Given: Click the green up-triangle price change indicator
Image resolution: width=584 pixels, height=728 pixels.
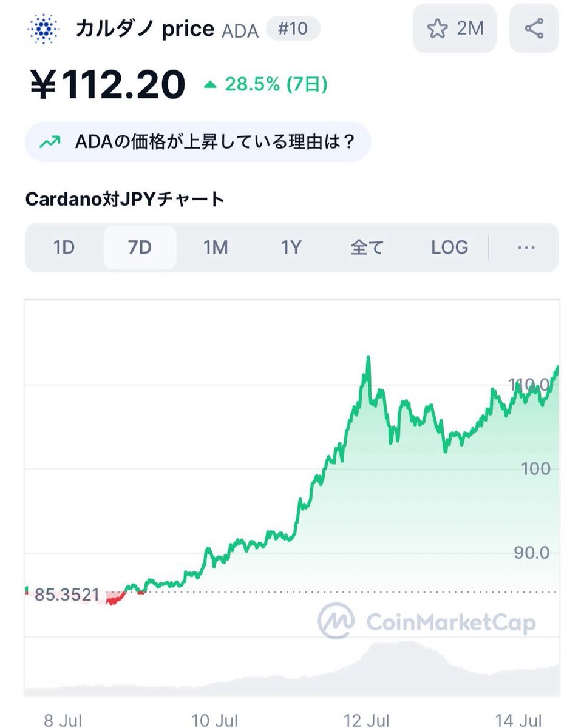Looking at the screenshot, I should click(x=210, y=85).
